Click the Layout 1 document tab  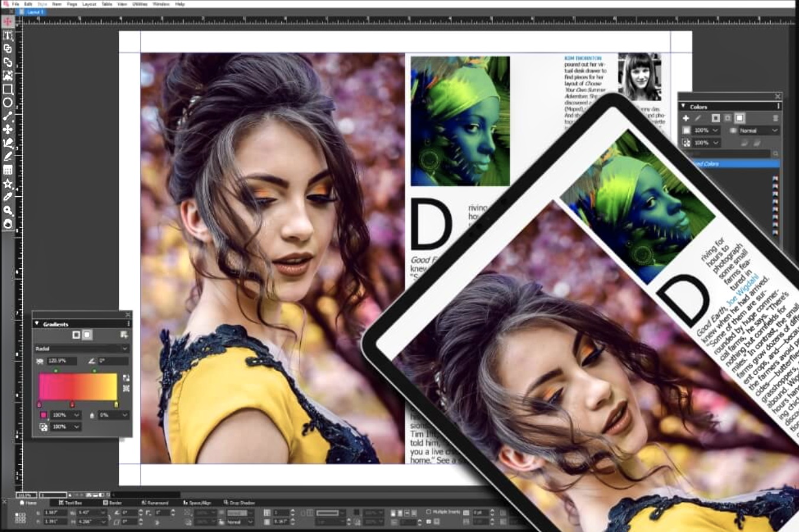[x=33, y=12]
